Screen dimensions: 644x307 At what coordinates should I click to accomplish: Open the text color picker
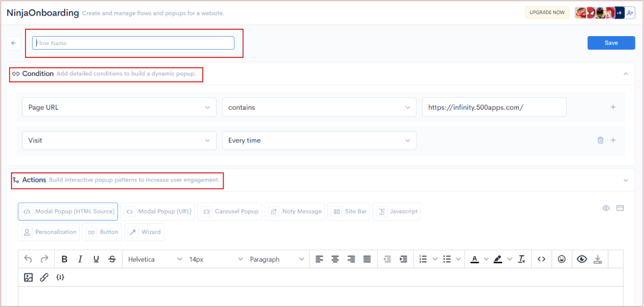(x=474, y=259)
